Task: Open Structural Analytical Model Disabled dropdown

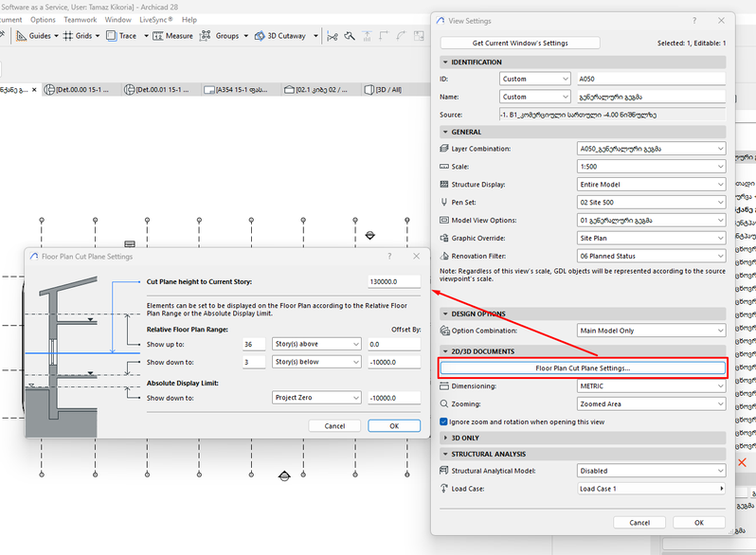Action: [651, 471]
